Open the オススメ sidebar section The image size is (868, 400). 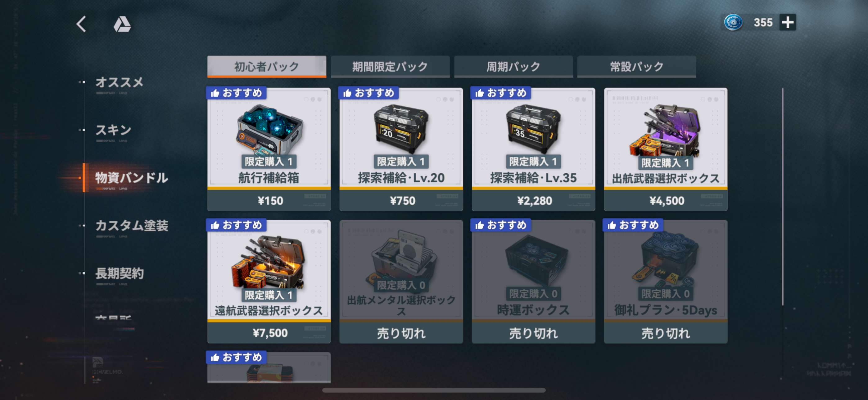point(119,82)
